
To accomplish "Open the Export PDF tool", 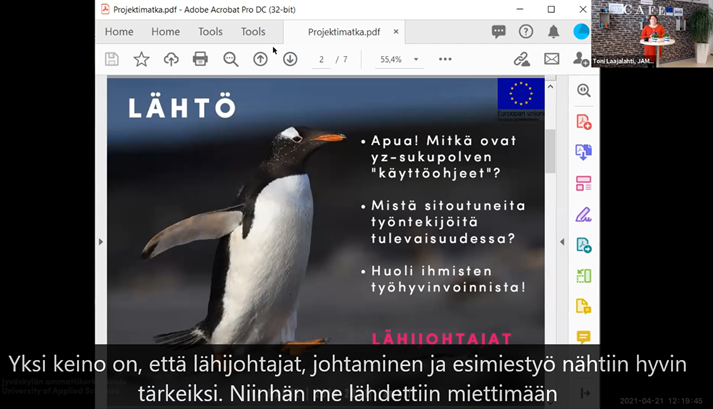I will coord(583,152).
